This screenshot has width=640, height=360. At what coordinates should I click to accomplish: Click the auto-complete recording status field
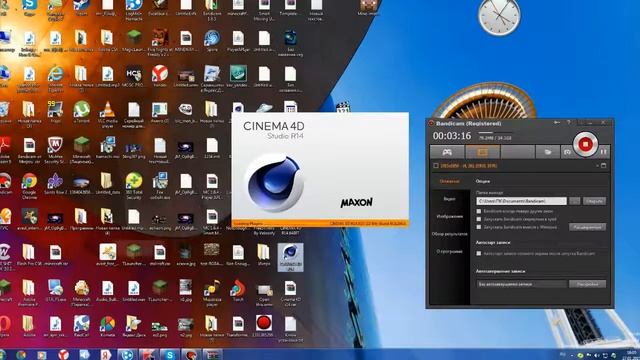pos(521,284)
